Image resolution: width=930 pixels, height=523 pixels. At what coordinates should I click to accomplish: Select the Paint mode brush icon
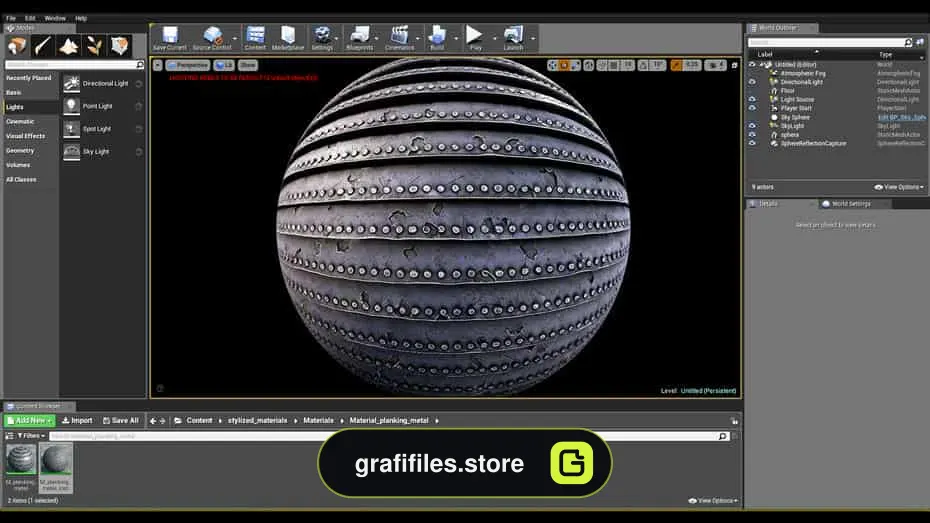click(42, 46)
